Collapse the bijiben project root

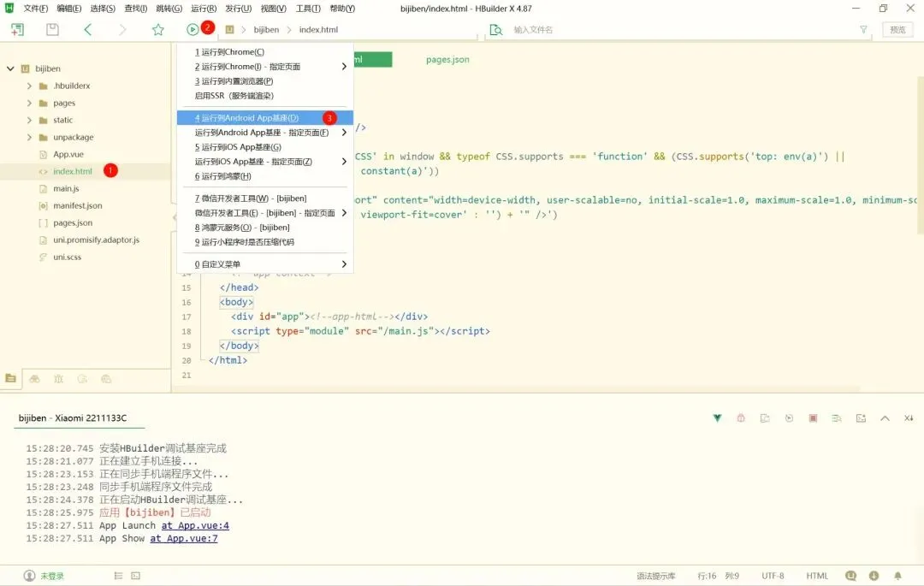[x=10, y=68]
